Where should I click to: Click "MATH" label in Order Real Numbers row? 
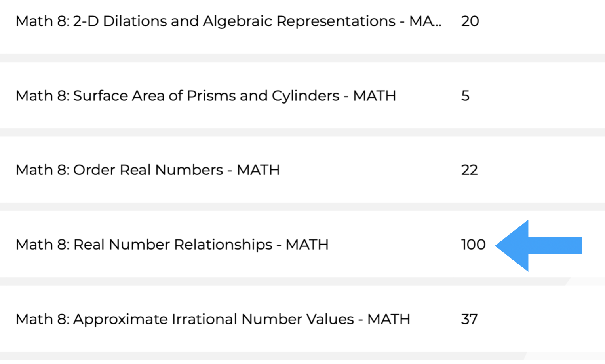pyautogui.click(x=258, y=170)
